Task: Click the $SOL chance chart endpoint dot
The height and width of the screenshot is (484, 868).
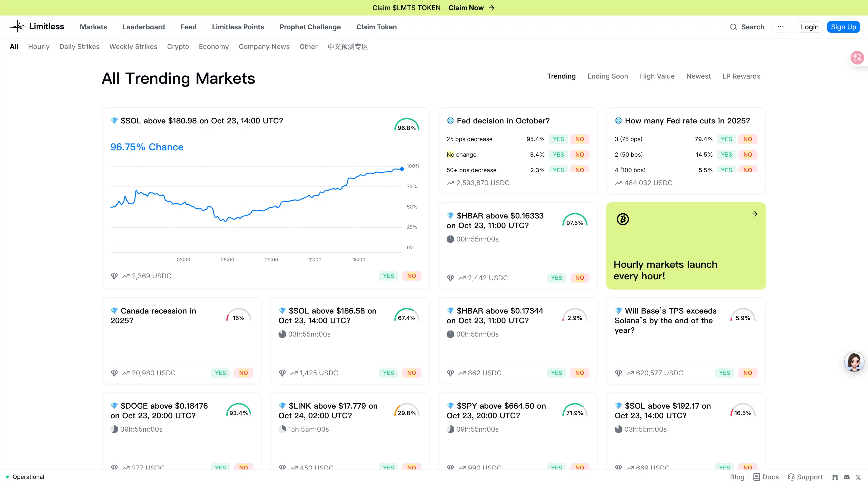Action: tap(402, 169)
